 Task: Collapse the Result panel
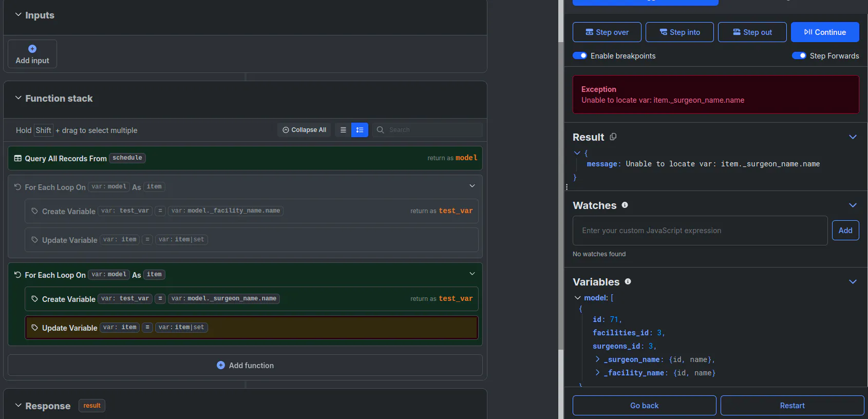tap(853, 137)
